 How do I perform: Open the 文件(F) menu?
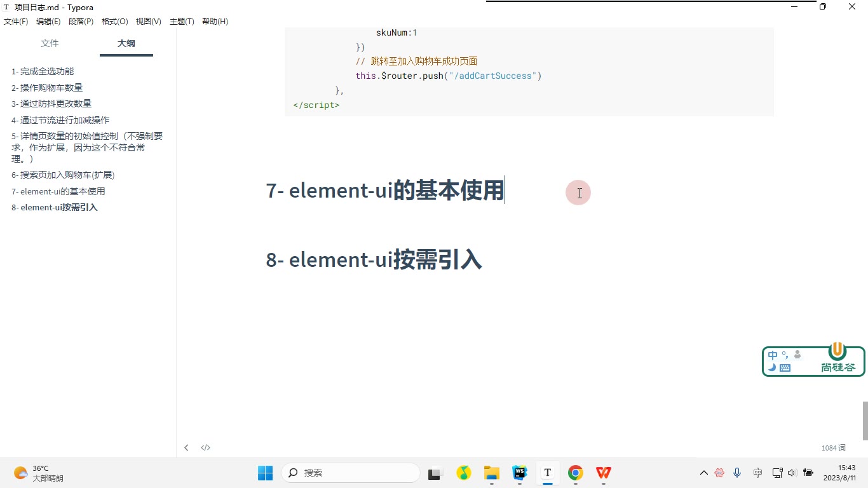(x=16, y=22)
